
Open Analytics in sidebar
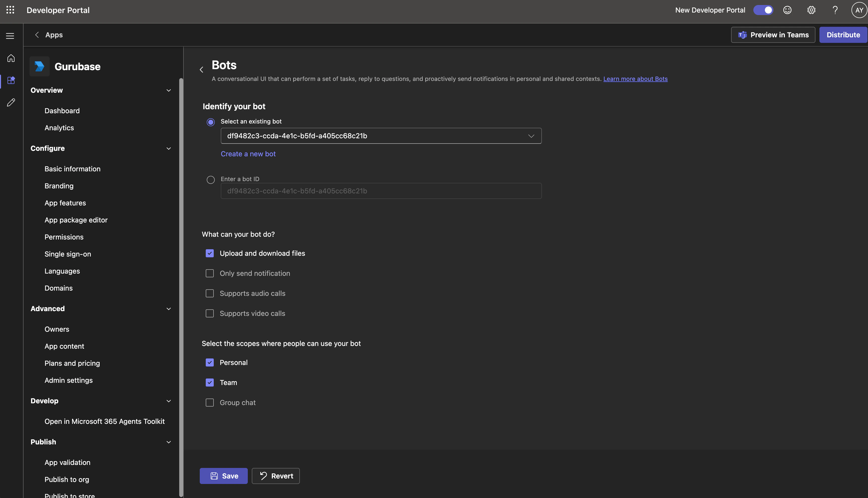point(59,128)
